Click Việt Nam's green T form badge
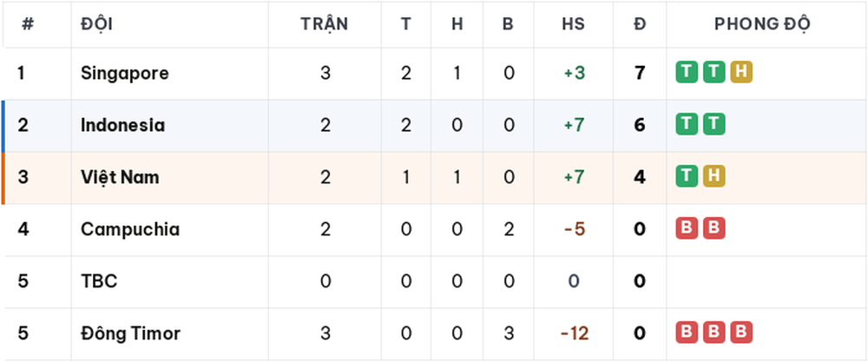 [x=687, y=176]
